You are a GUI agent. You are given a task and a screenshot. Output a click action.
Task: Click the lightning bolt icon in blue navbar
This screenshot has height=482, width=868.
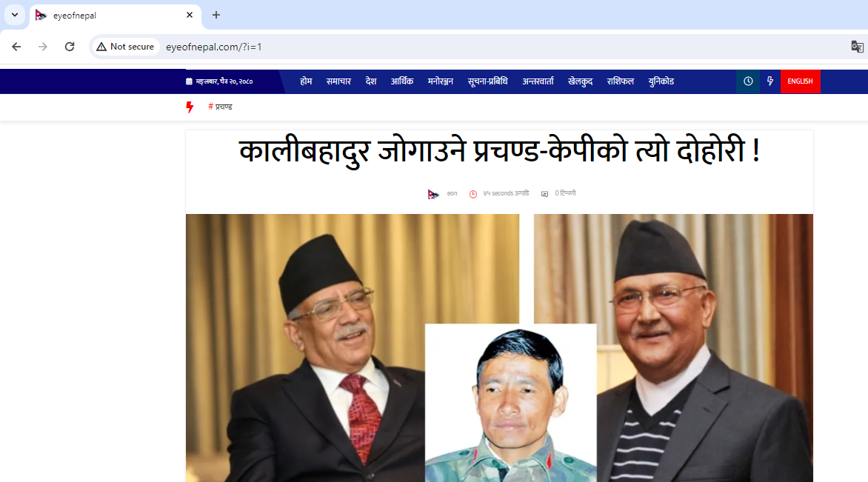tap(770, 81)
